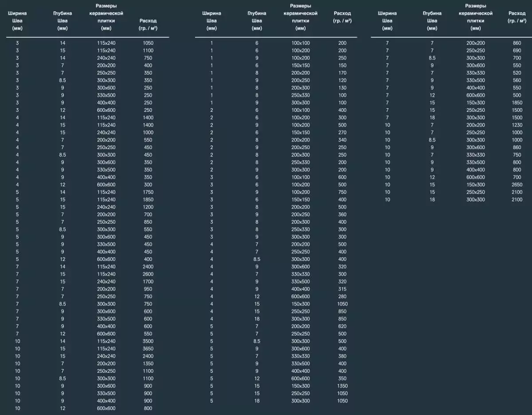Image resolution: width=532 pixels, height=415 pixels.
Task: Select the 2600 consumption cell
Action: [148, 274]
